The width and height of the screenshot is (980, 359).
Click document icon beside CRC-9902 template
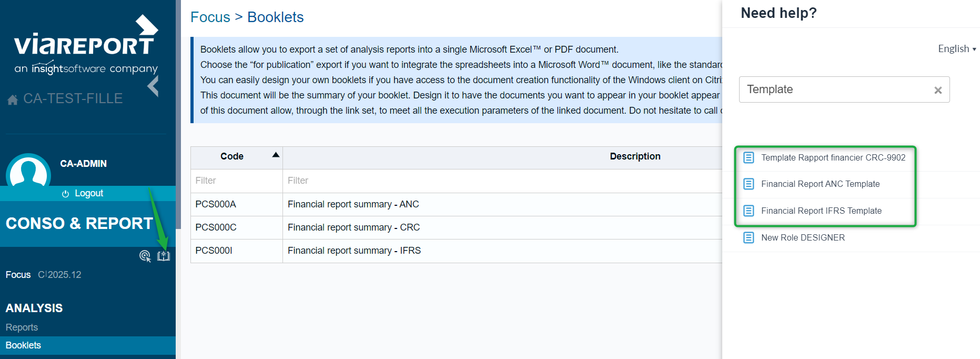[749, 157]
